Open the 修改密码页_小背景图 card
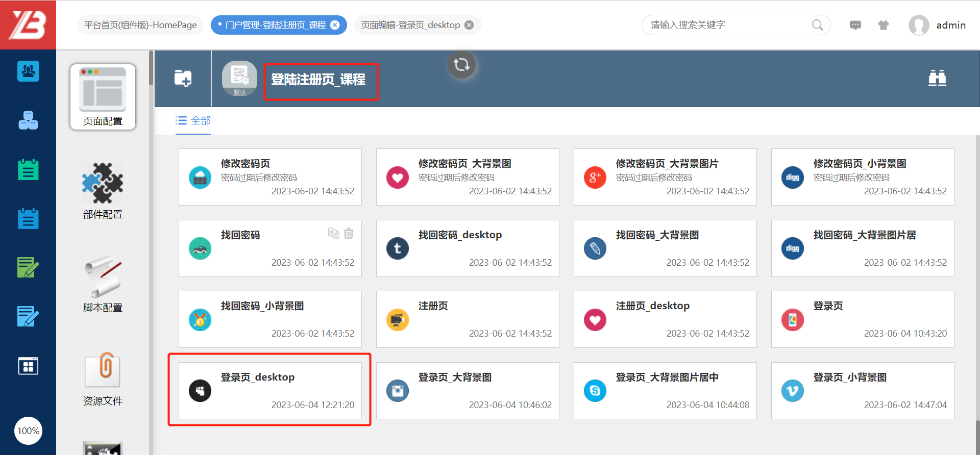Viewport: 980px width, 455px height. pyautogui.click(x=863, y=177)
